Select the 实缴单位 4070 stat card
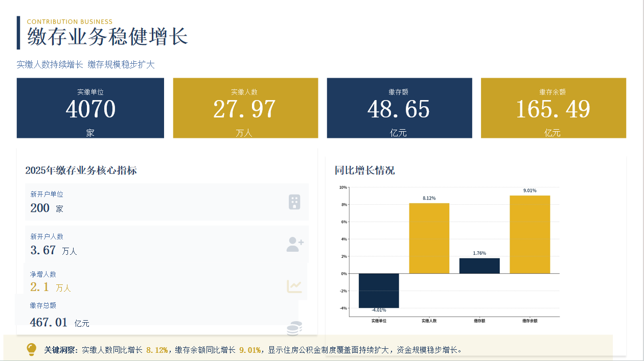 [90, 108]
